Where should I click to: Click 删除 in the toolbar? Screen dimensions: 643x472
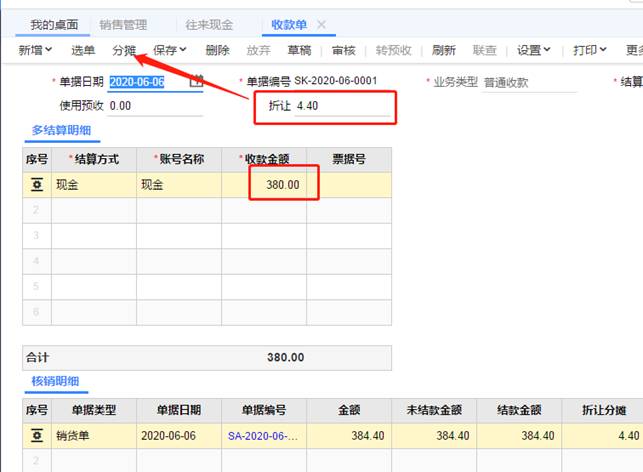[217, 50]
